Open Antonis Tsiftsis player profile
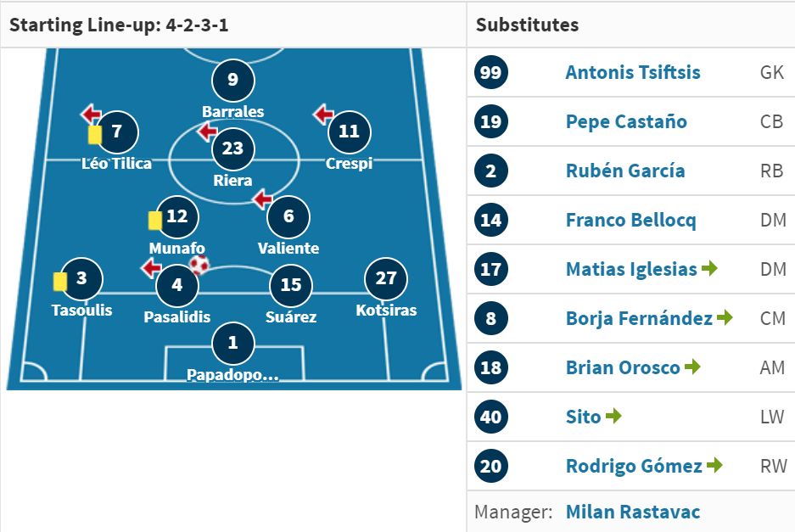795x532 pixels. (x=633, y=72)
